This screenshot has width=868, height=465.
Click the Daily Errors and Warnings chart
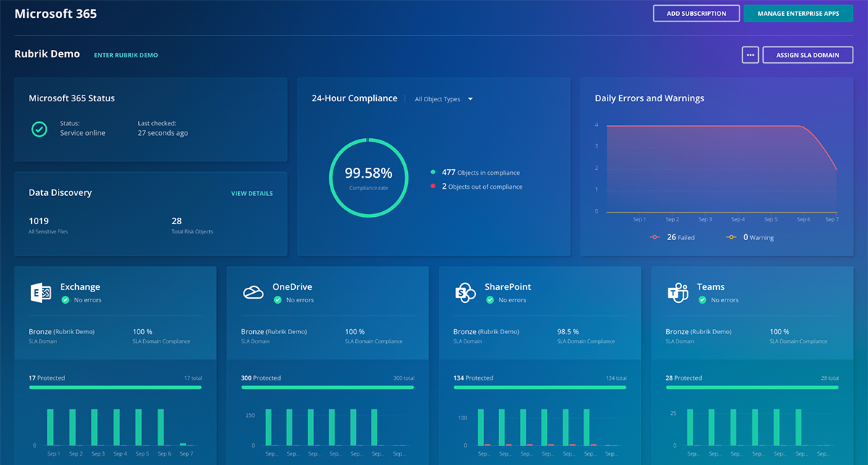tap(721, 168)
